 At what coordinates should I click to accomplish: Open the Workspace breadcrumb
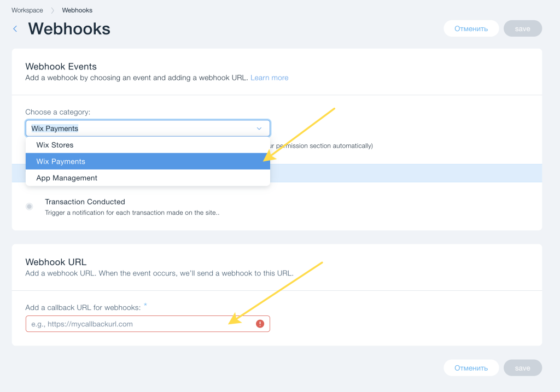(27, 10)
